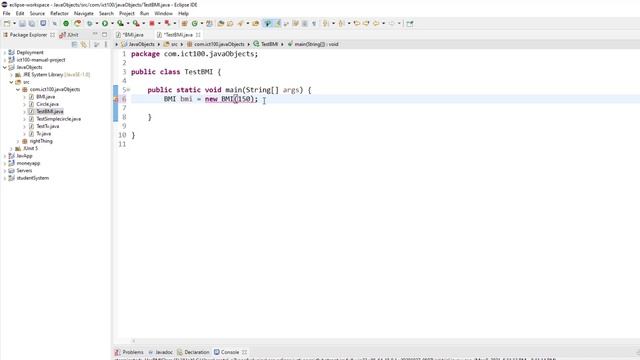Click the New Java Package icon

point(184,24)
